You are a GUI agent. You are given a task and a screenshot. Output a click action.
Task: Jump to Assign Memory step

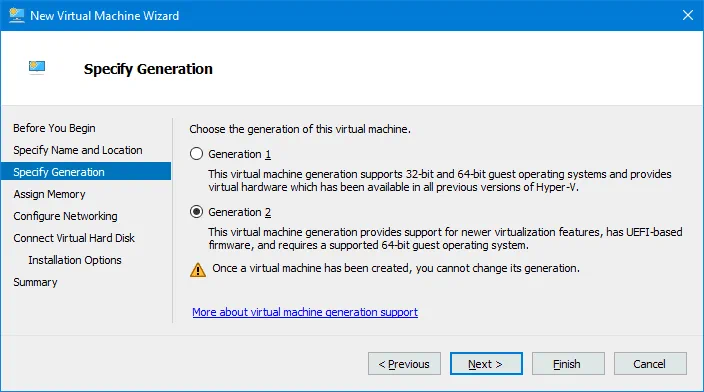coord(49,194)
